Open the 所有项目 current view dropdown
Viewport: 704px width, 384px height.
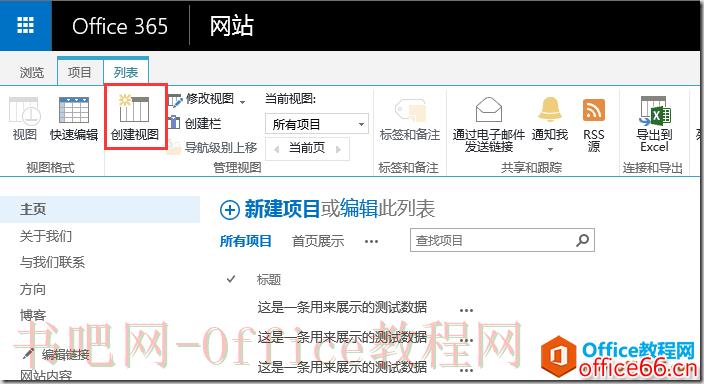317,124
